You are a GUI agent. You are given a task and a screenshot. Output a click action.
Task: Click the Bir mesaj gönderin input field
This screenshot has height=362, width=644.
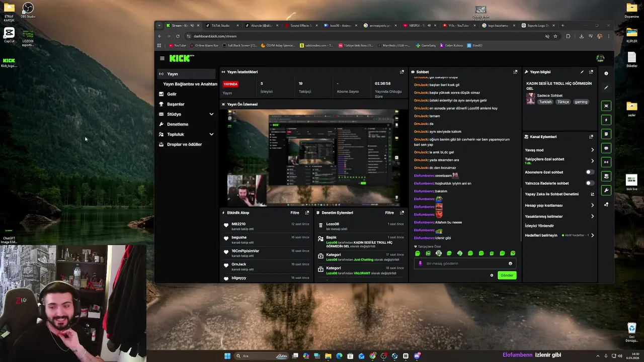click(465, 263)
